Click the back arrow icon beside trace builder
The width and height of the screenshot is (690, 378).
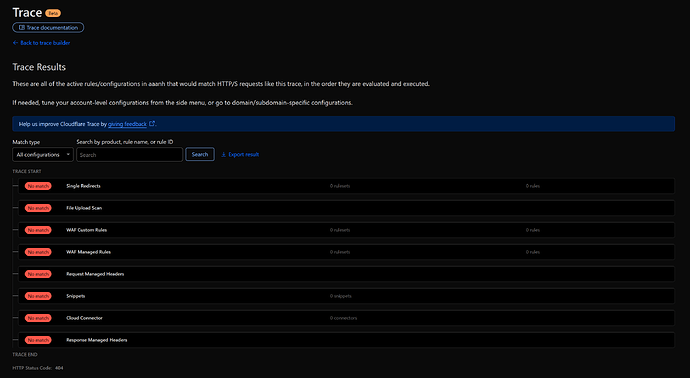pyautogui.click(x=15, y=43)
